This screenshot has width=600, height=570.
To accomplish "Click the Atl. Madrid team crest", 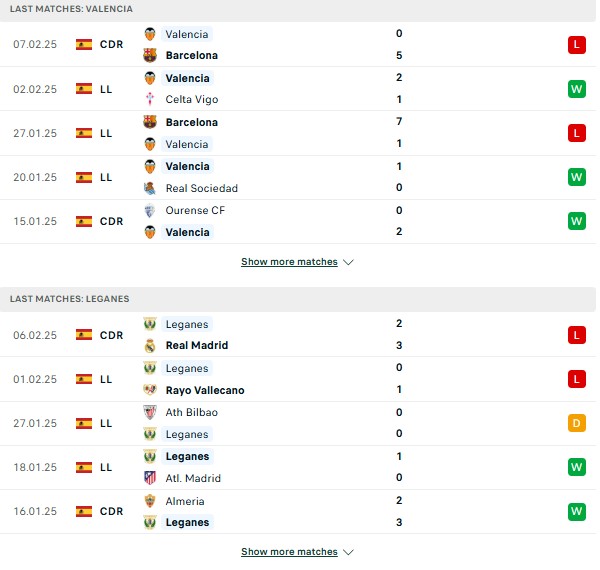I will (150, 478).
